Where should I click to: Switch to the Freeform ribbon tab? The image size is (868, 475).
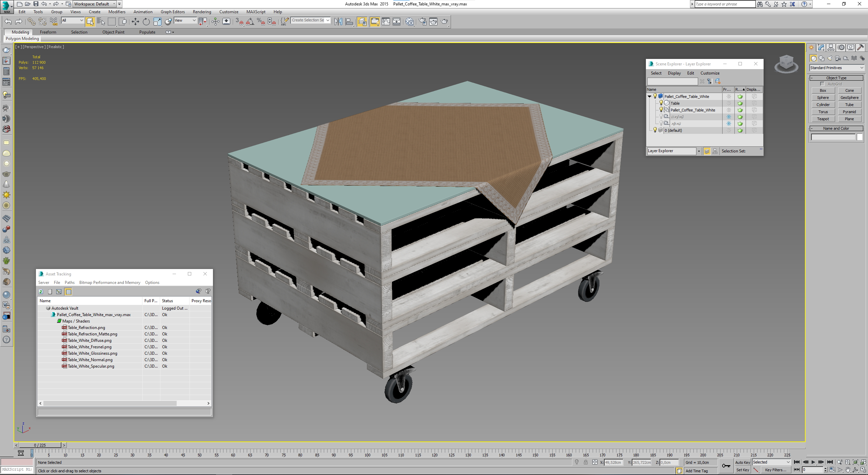pos(48,32)
